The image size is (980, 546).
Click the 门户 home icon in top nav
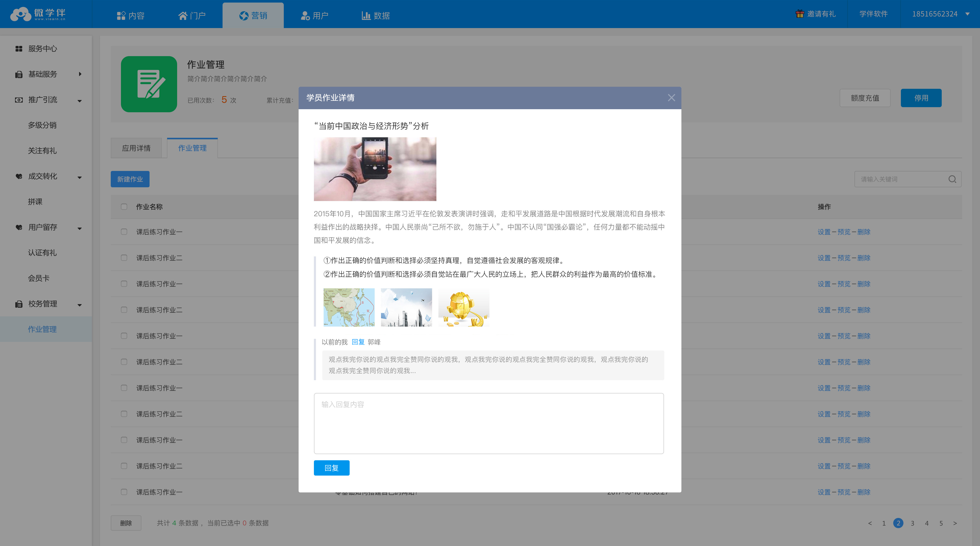(183, 16)
